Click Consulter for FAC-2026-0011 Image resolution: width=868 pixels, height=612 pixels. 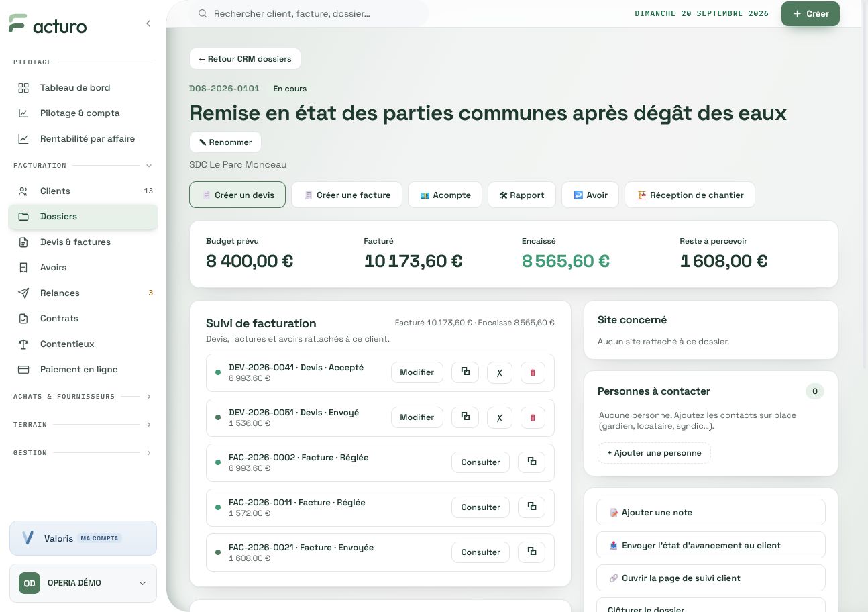(481, 507)
